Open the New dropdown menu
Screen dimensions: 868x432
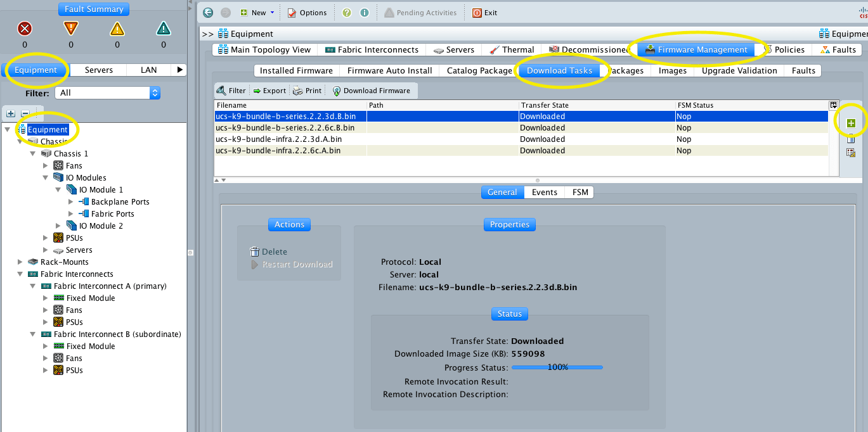point(256,12)
